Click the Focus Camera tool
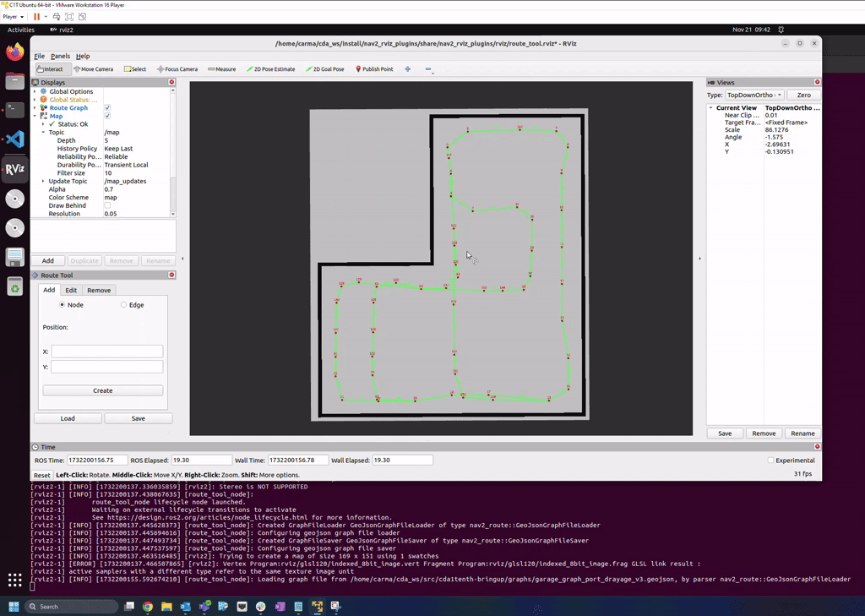865x616 pixels. coord(177,69)
